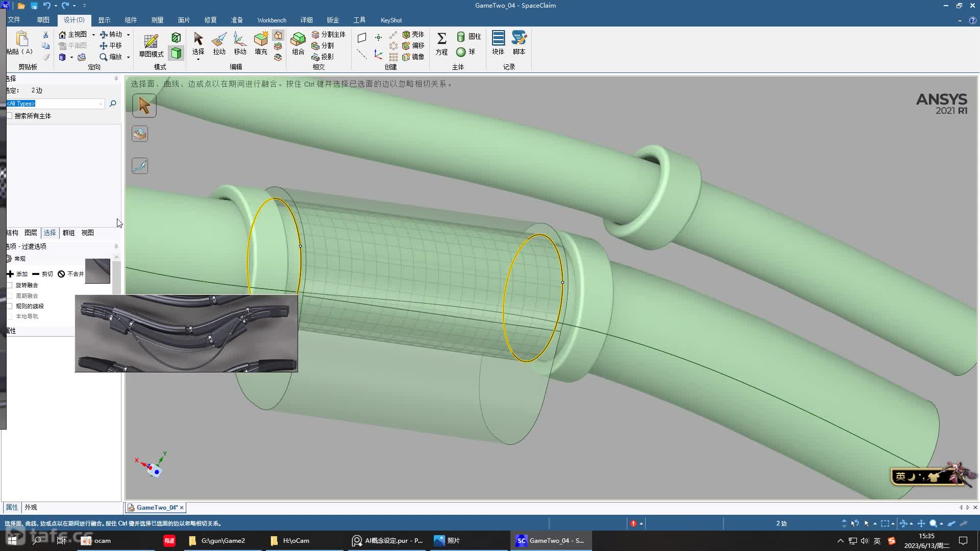The height and width of the screenshot is (551, 980).
Task: Click the 镜像 (Mirror) tool
Action: pyautogui.click(x=413, y=57)
